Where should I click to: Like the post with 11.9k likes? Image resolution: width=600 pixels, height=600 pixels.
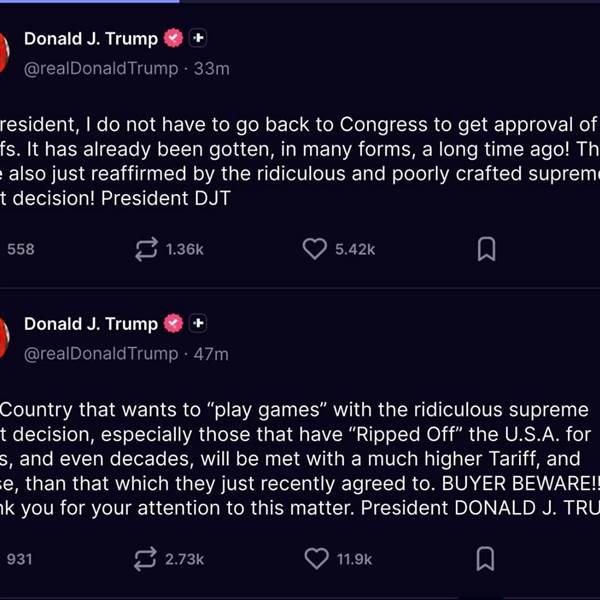point(315,559)
